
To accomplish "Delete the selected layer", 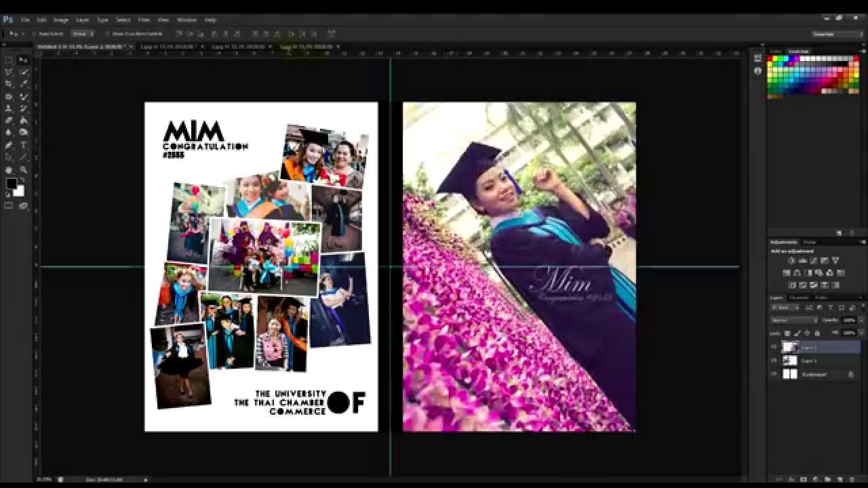I will pos(852,479).
